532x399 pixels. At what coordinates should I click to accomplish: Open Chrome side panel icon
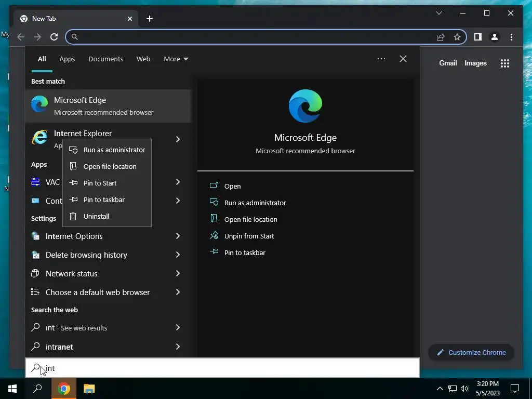click(478, 37)
